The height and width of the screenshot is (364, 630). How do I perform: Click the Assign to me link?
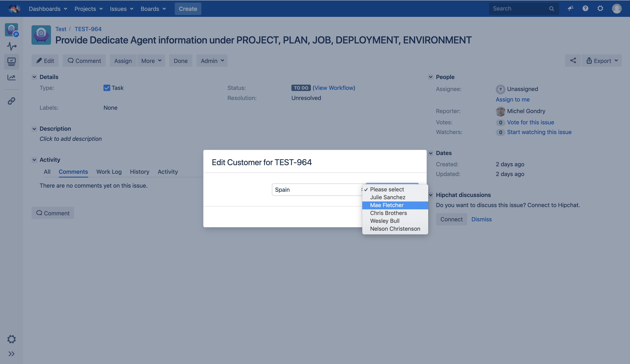[512, 99]
